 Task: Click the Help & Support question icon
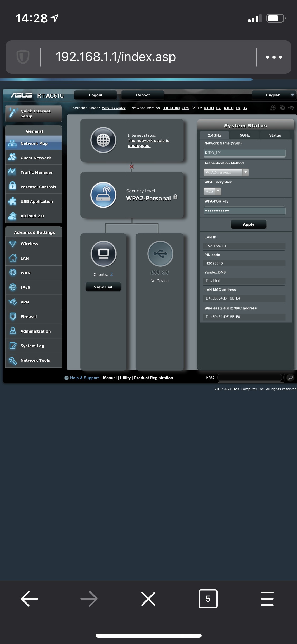[x=67, y=378]
